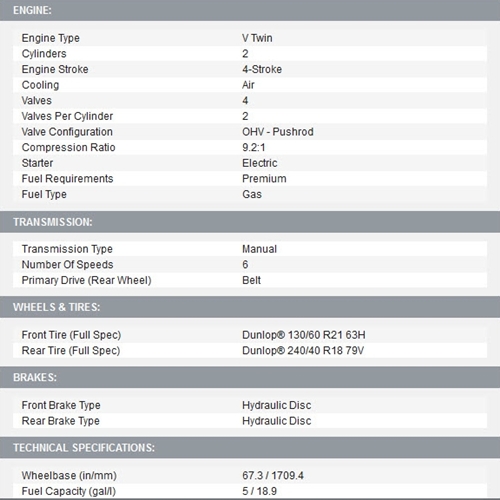Screen dimensions: 500x500
Task: Collapse the TRANSMISSION section header
Action: 250,222
